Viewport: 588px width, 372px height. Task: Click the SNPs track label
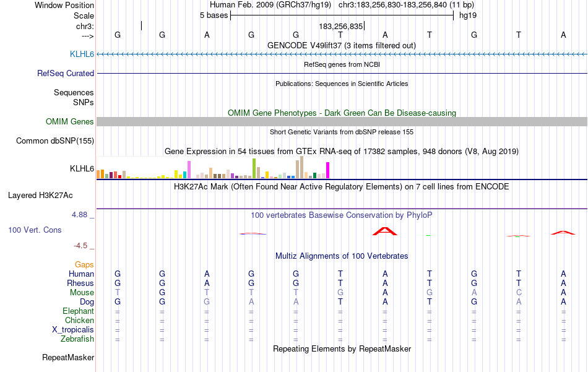pyautogui.click(x=84, y=102)
